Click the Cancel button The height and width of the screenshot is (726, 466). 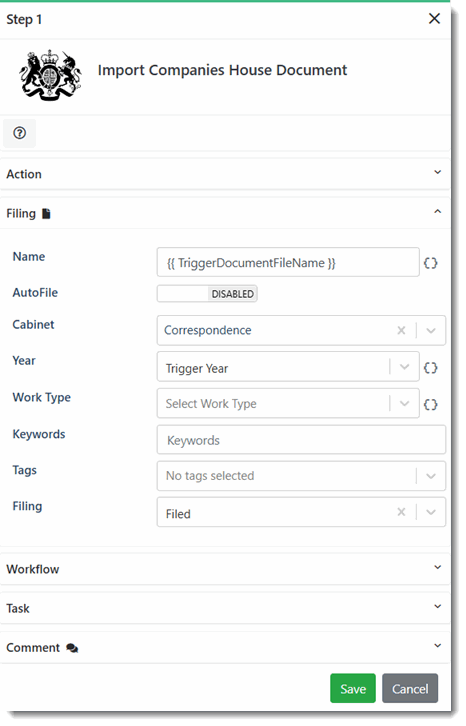[410, 688]
